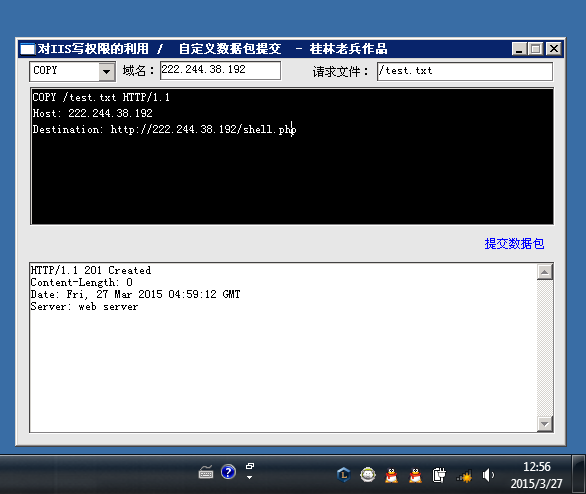Maximize the IIS write tool window
This screenshot has height=494, width=586.
(x=536, y=49)
